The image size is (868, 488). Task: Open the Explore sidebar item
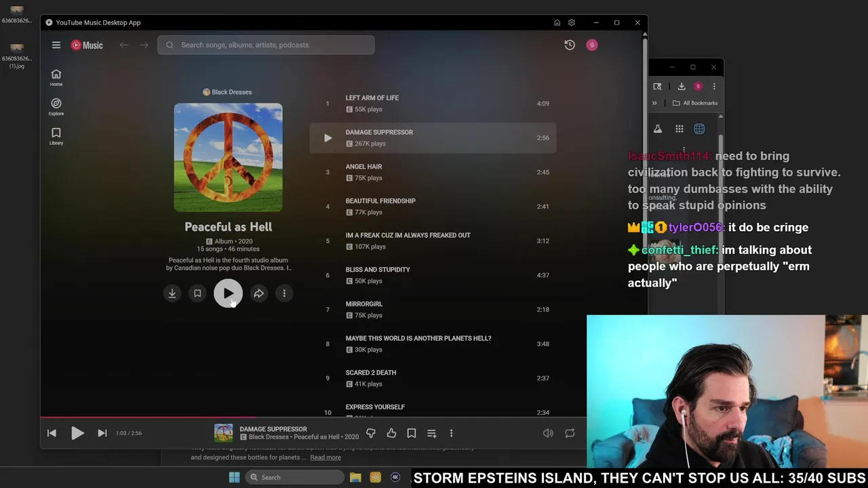point(56,106)
